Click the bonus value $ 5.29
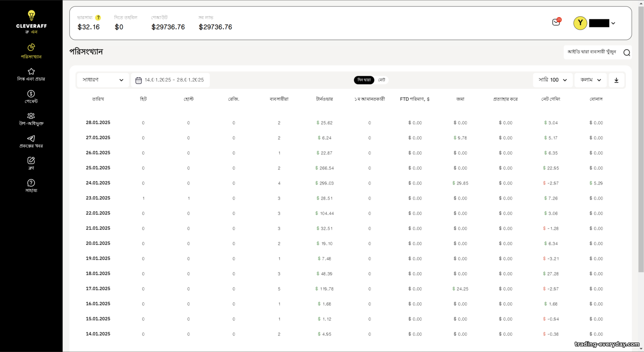 click(x=596, y=183)
